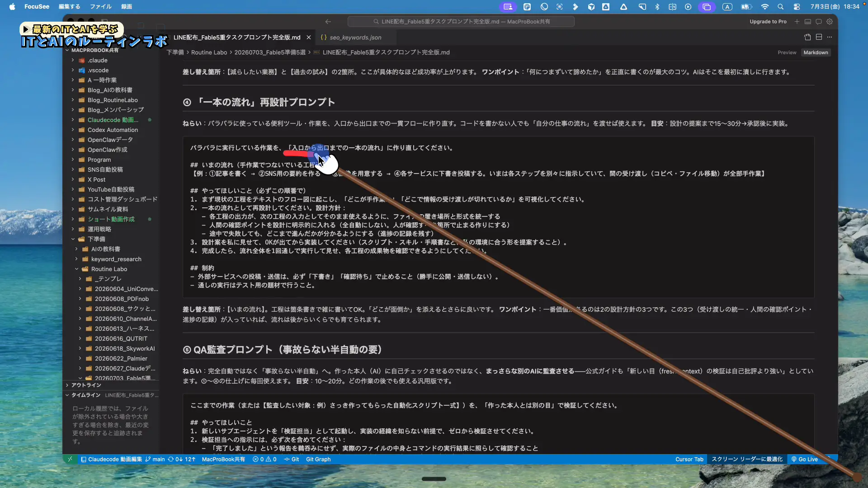Open the ファイル menu
This screenshot has width=868, height=488.
coord(100,6)
